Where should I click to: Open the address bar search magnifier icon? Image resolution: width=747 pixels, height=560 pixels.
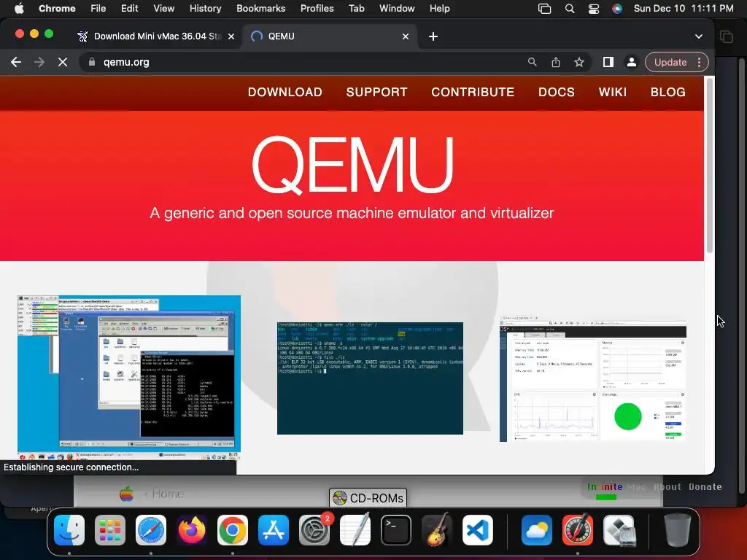(x=532, y=62)
